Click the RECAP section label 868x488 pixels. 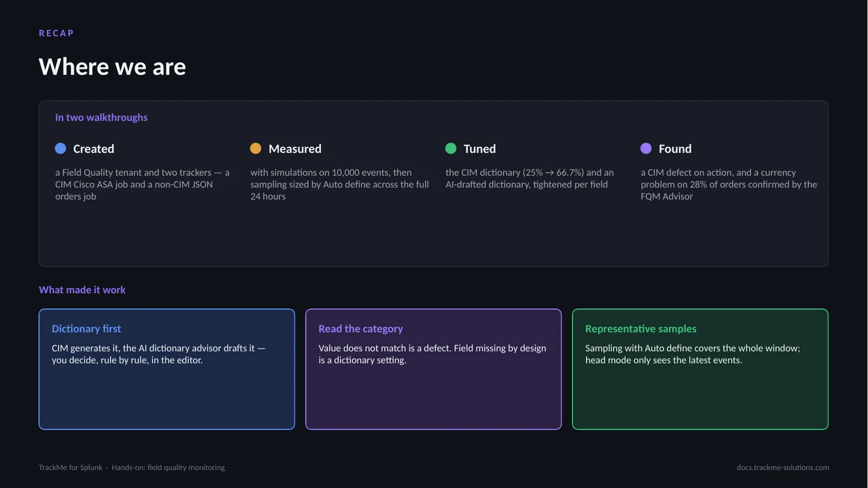pyautogui.click(x=56, y=33)
